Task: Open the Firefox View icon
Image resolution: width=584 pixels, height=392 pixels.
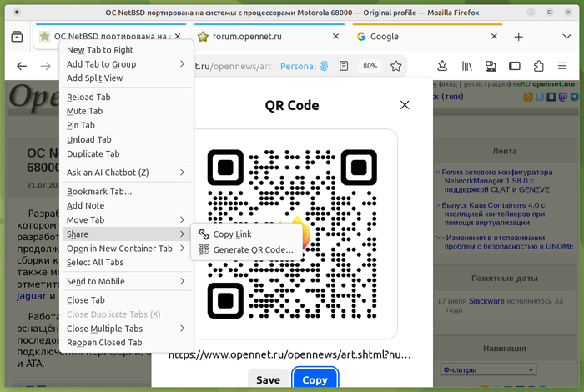Action: pos(17,37)
